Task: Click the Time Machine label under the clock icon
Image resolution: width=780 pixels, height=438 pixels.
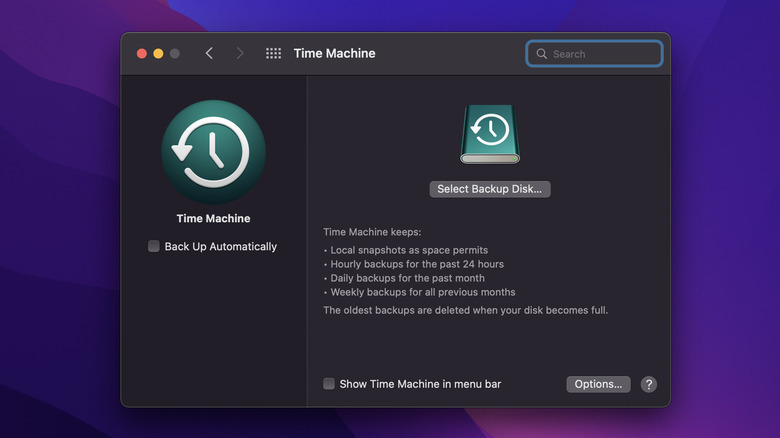Action: pyautogui.click(x=213, y=218)
